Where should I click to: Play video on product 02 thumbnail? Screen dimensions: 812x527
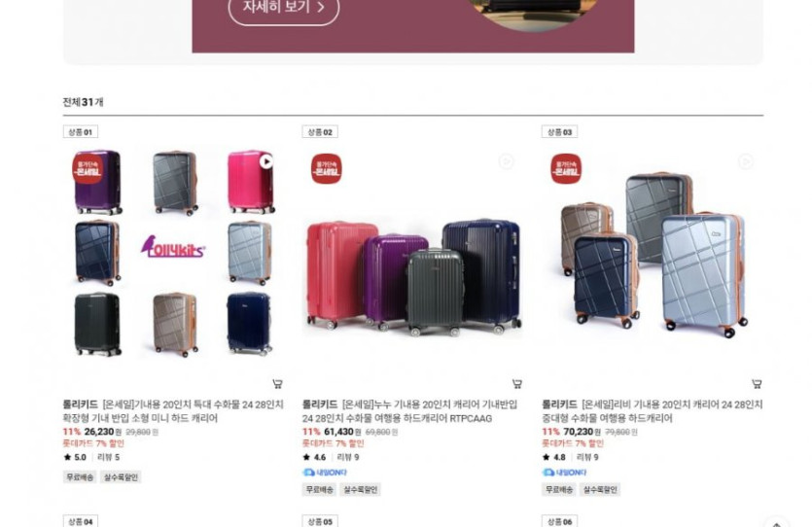point(506,161)
